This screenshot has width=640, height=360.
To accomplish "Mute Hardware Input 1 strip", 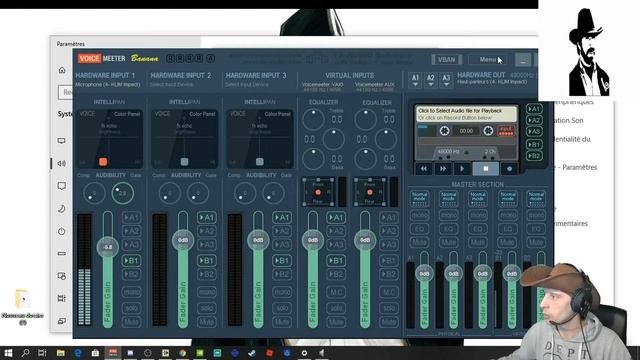I will point(131,322).
